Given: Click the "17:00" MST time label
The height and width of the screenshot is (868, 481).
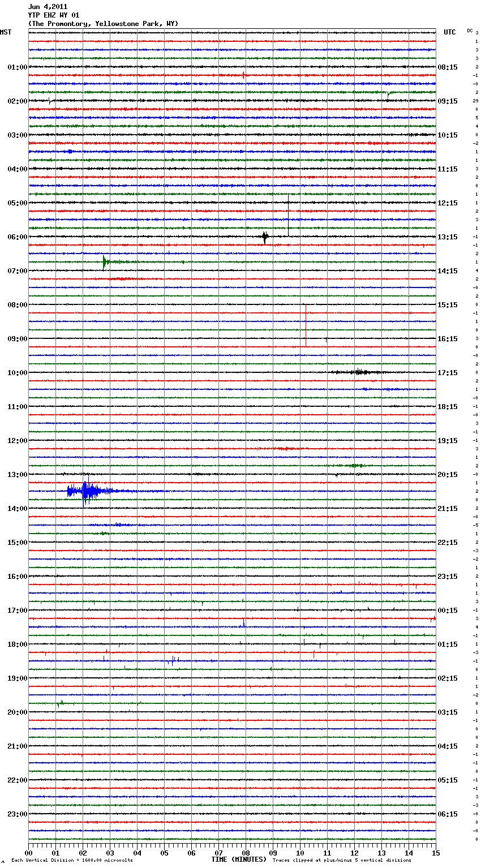Looking at the screenshot, I should pos(18,611).
